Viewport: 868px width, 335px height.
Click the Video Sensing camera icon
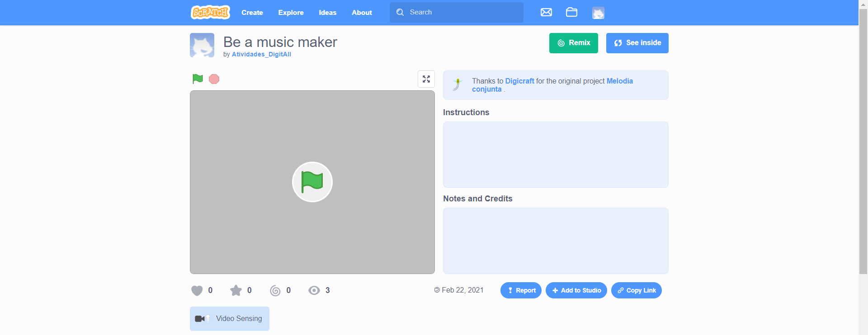click(202, 319)
